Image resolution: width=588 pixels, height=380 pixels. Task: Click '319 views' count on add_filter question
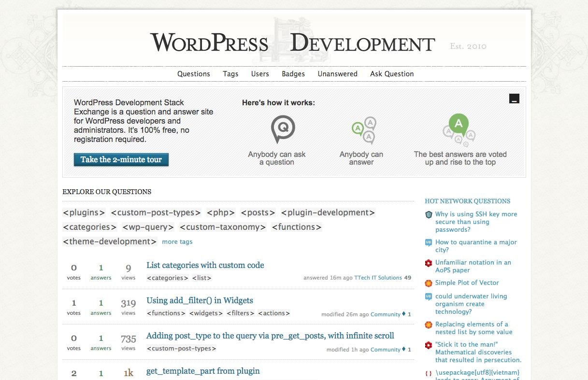click(129, 307)
